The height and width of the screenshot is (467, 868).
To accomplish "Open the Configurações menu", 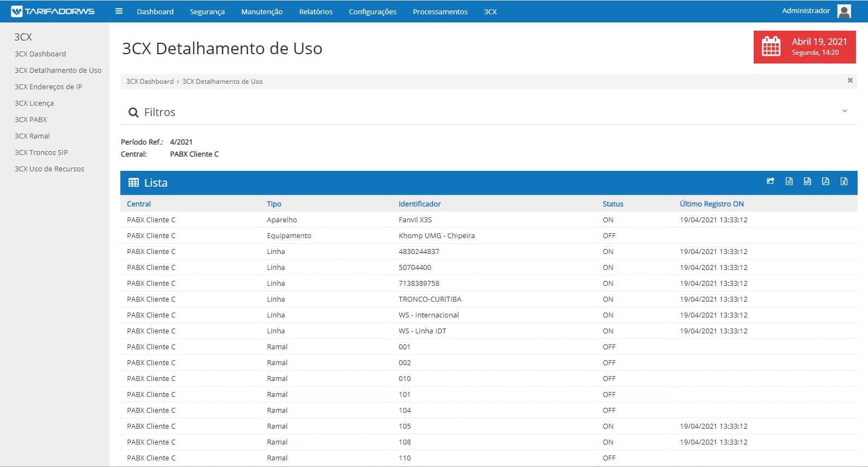I will (x=372, y=11).
